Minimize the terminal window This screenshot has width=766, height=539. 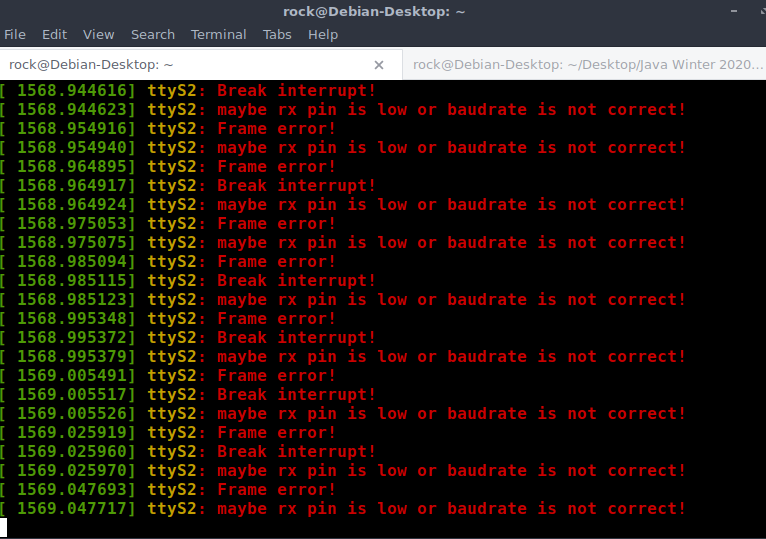pyautogui.click(x=732, y=11)
